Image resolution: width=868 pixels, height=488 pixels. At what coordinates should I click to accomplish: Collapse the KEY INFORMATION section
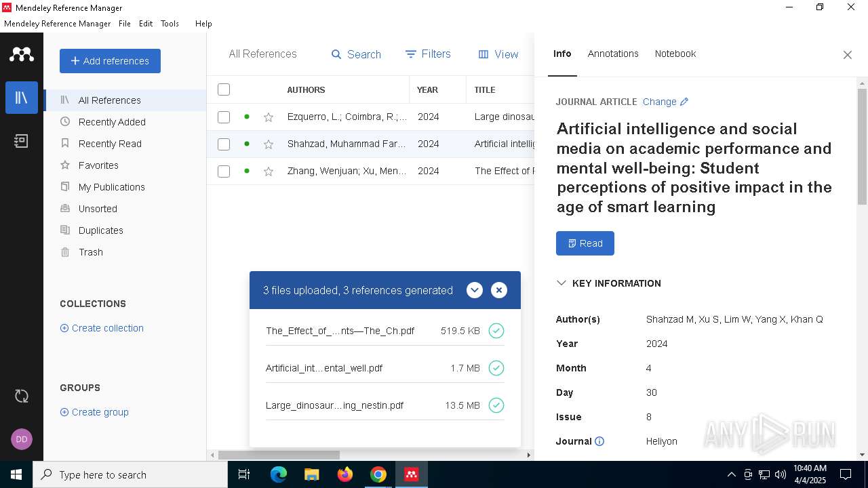[561, 283]
